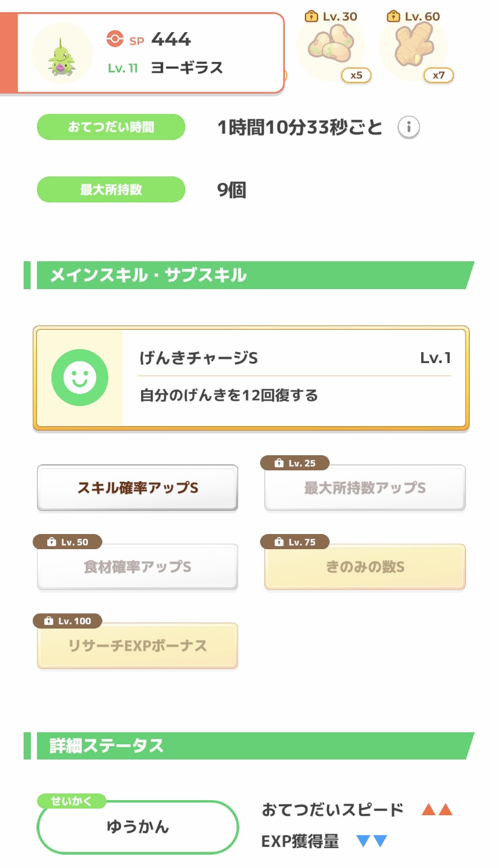
Task: Tap the blue down arrows for EXP gain
Action: click(x=372, y=841)
